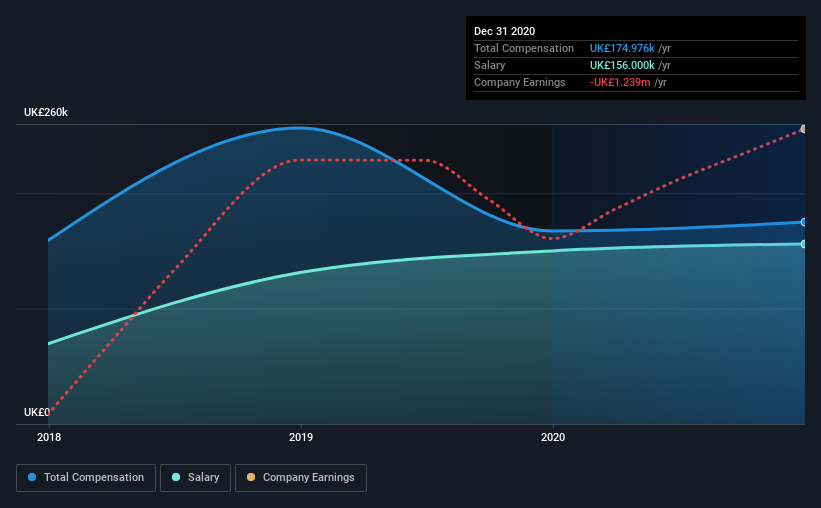Click the -UK£1.239m company earnings value
Screen dimensions: 821x508
[x=620, y=82]
